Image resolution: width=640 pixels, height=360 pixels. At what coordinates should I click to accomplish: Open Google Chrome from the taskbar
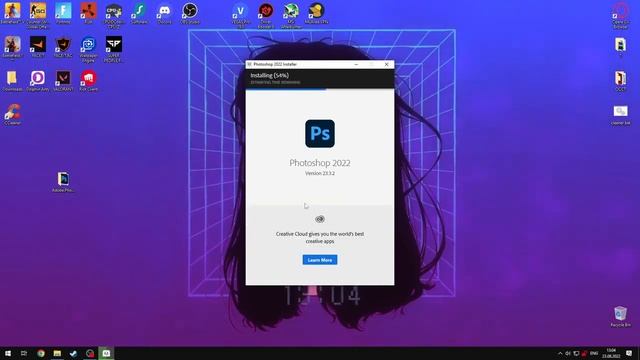point(41,353)
